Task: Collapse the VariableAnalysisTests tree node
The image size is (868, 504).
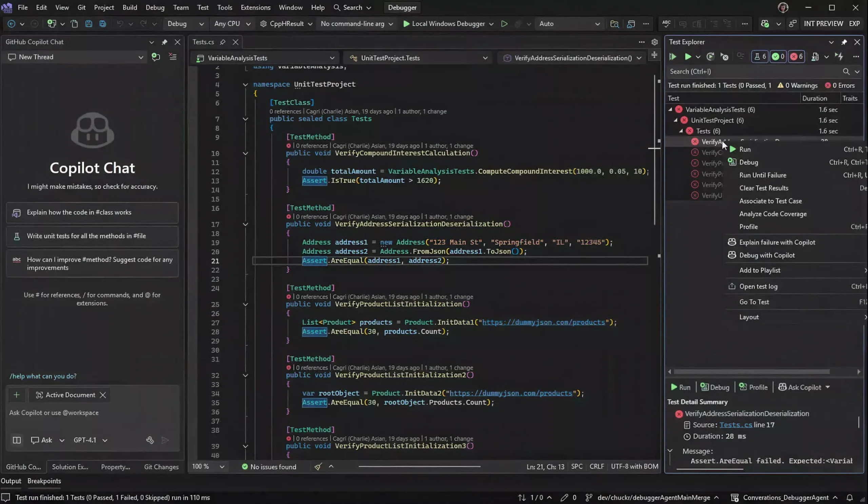Action: click(x=670, y=109)
